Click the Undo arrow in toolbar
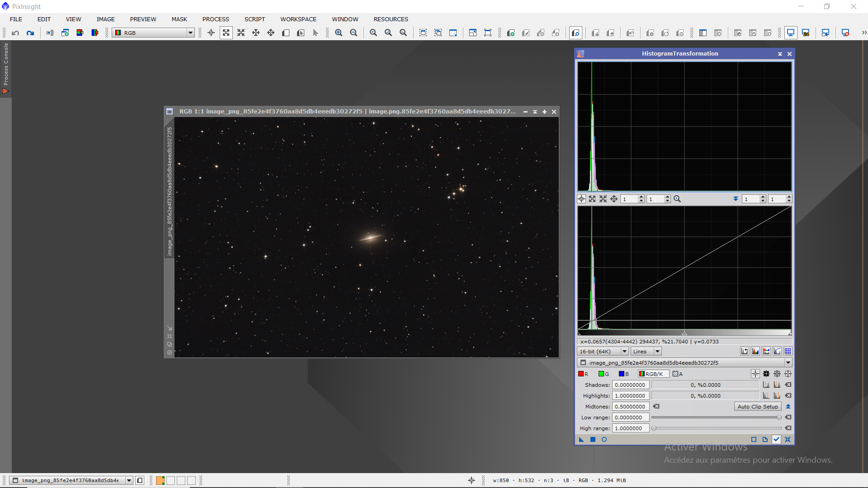 click(15, 33)
